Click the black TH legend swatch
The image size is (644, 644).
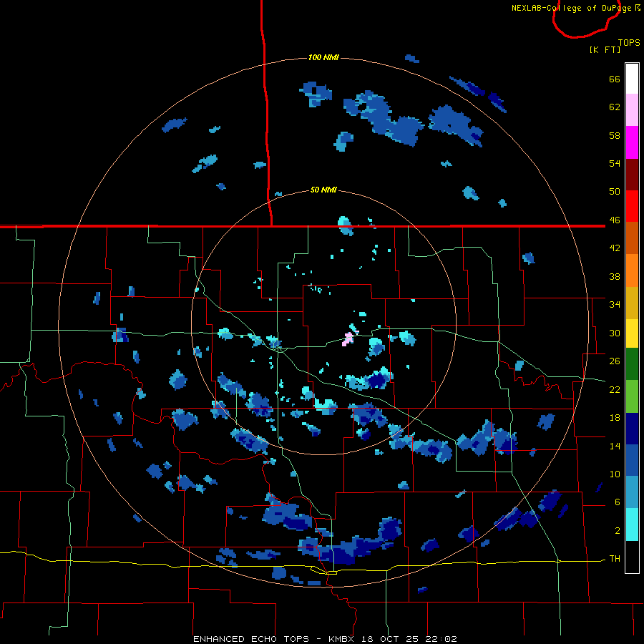tap(632, 557)
